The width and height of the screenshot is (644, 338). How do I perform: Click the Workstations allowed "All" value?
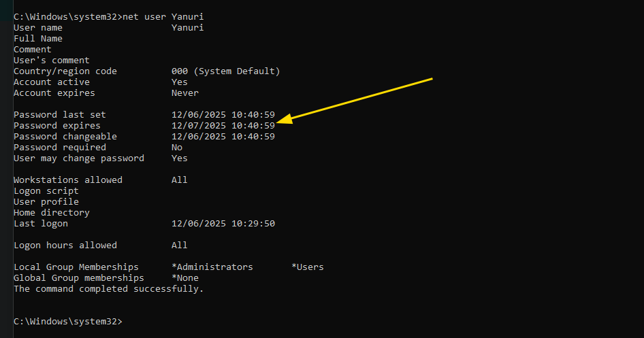click(x=179, y=180)
